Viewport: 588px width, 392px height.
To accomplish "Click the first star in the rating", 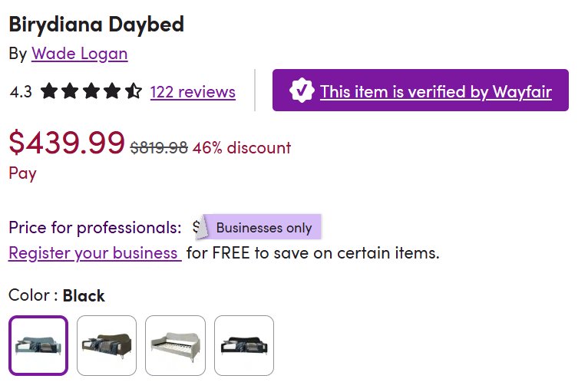I will (49, 92).
